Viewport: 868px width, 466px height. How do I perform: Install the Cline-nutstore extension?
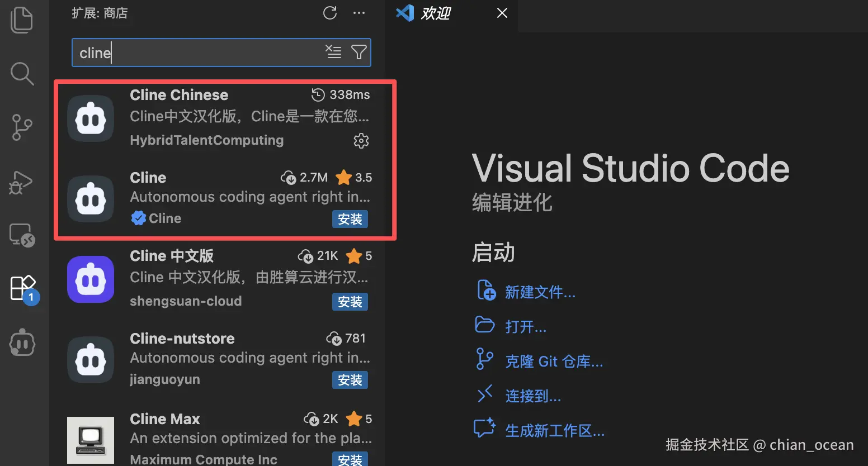tap(350, 380)
